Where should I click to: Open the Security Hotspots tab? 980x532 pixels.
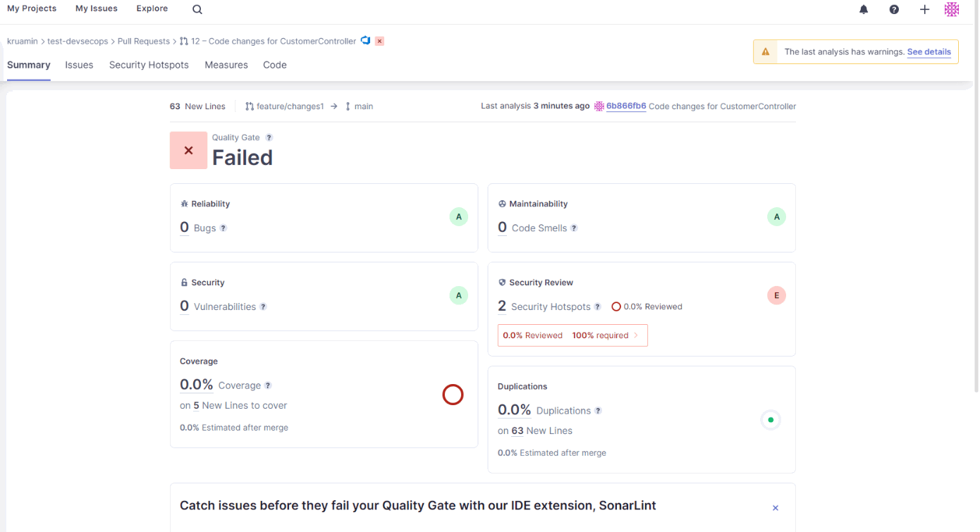pyautogui.click(x=149, y=65)
